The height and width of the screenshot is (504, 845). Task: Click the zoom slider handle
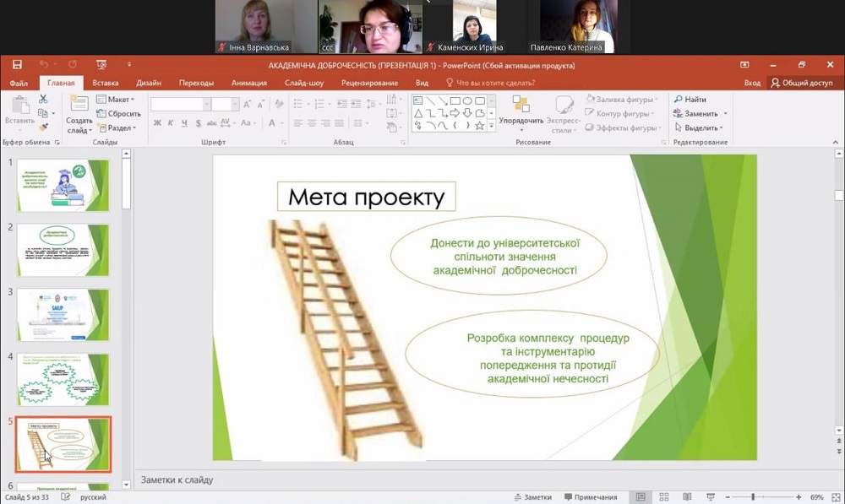tap(754, 497)
